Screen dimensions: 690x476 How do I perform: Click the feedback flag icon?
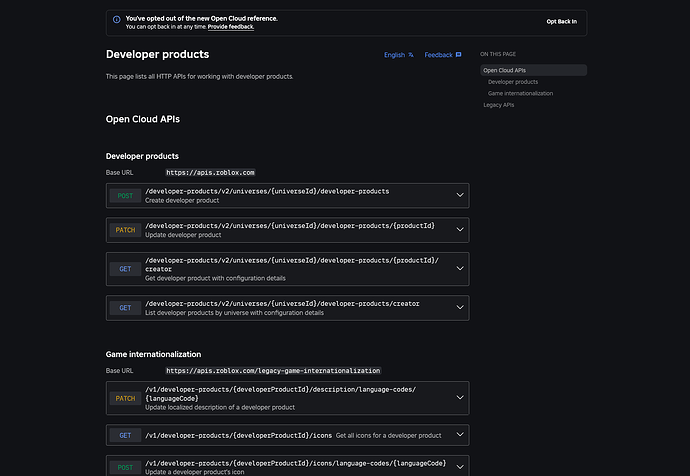pyautogui.click(x=459, y=55)
